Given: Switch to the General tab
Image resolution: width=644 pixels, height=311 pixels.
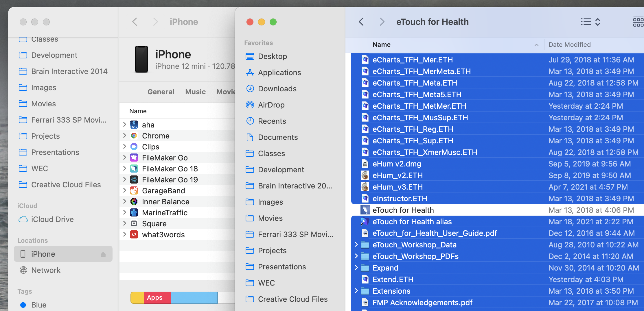Looking at the screenshot, I should [x=161, y=92].
